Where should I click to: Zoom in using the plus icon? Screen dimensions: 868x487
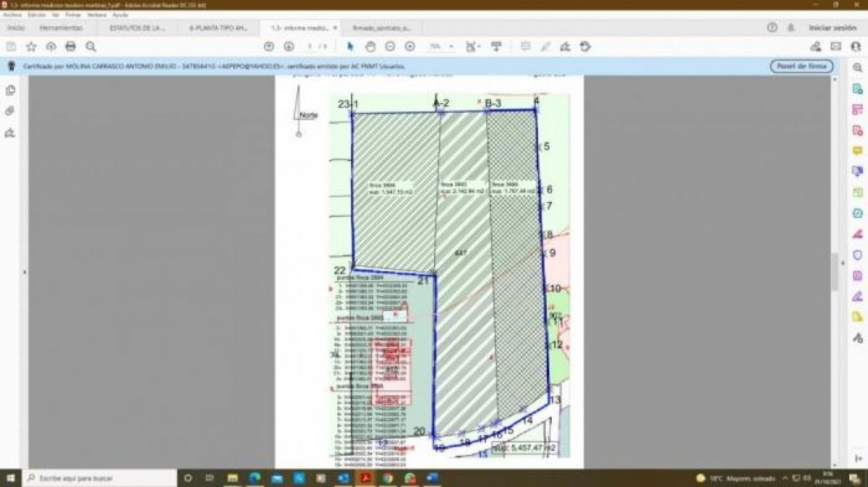pyautogui.click(x=410, y=46)
